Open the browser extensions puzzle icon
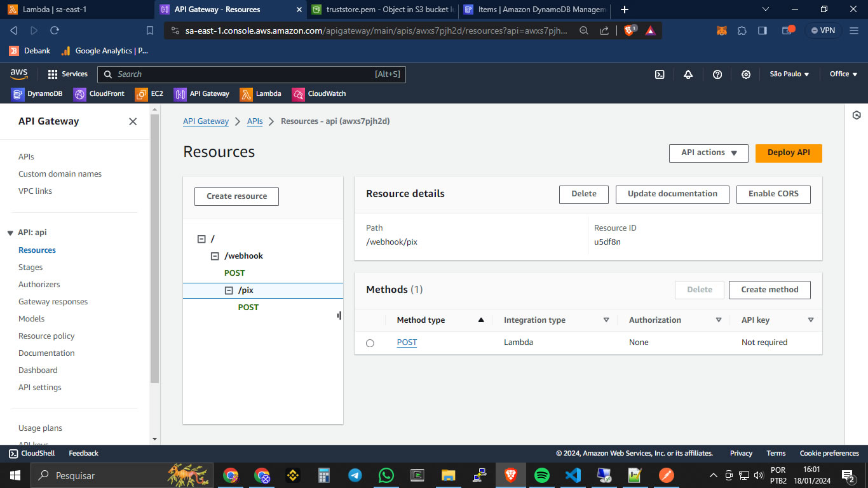 [x=742, y=30]
